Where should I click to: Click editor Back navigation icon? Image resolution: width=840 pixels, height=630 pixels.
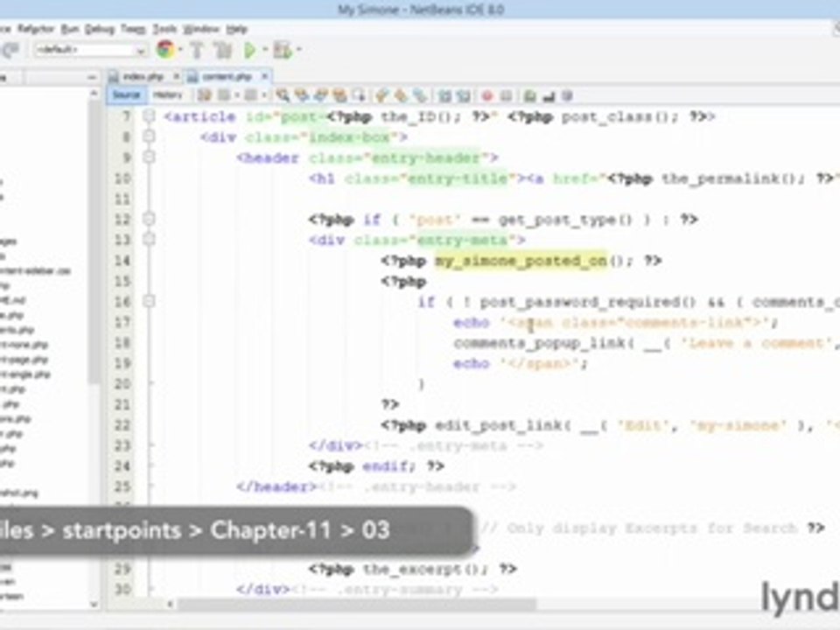pyautogui.click(x=224, y=96)
